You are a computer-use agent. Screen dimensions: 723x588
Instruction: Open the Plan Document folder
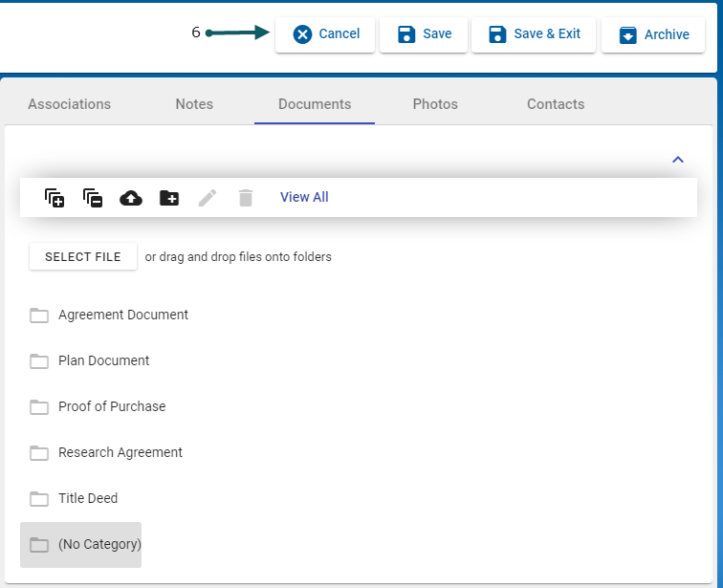point(103,360)
